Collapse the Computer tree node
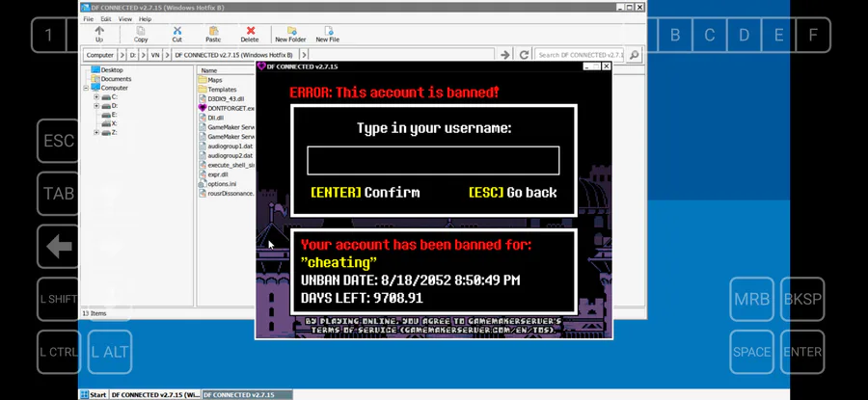 (x=87, y=88)
